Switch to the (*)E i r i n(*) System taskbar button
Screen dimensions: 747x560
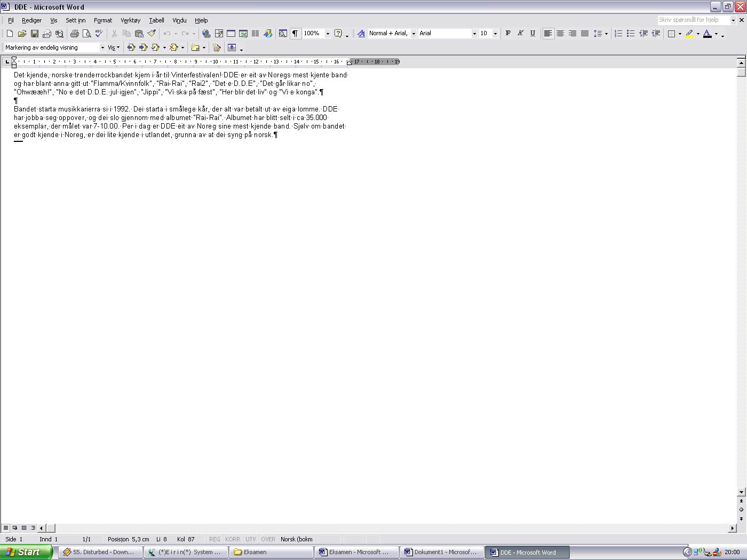point(186,552)
